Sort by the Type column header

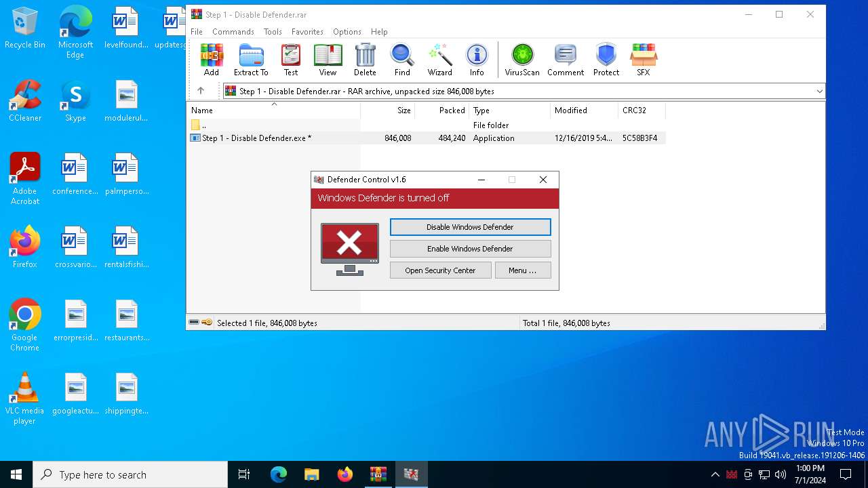tap(509, 110)
